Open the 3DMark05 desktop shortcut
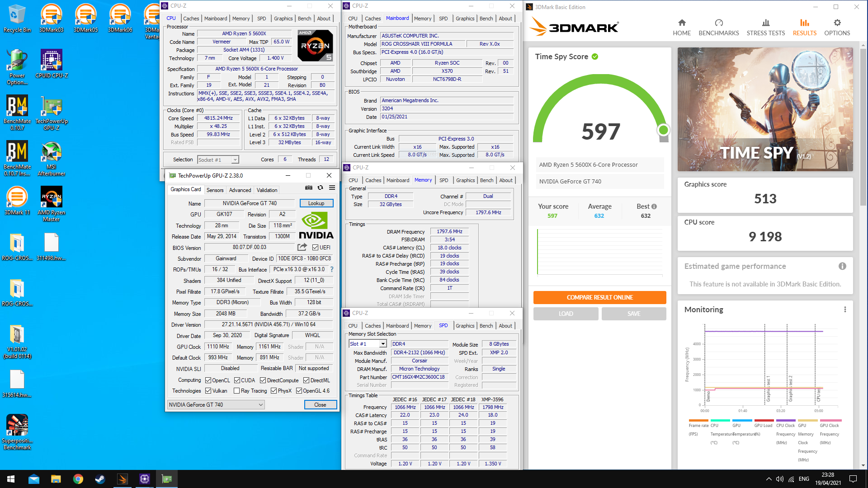Image resolution: width=868 pixels, height=488 pixels. pos(86,19)
